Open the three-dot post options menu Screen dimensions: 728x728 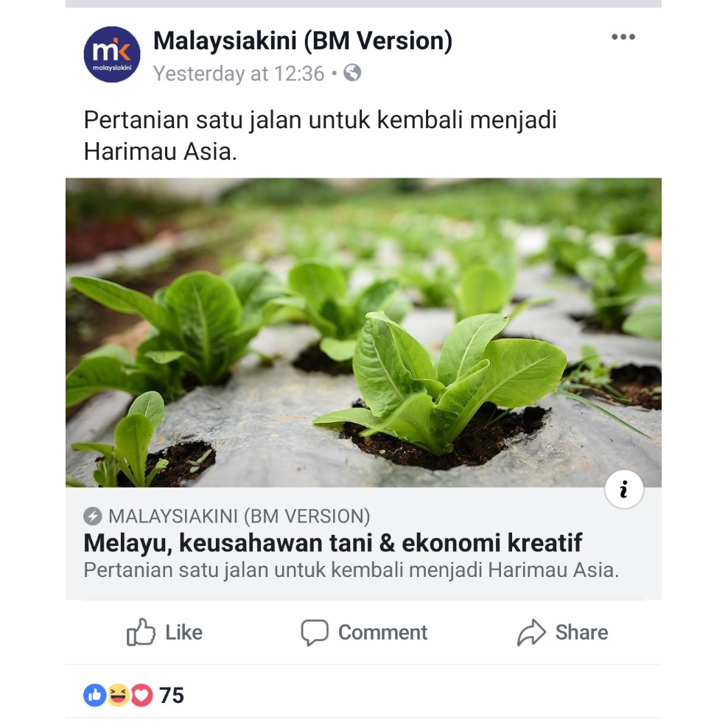click(x=623, y=37)
